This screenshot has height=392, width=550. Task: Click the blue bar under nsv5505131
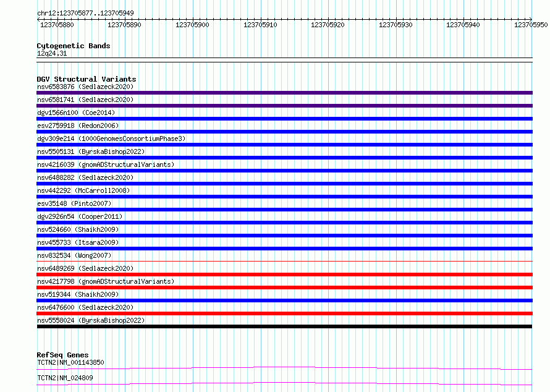pyautogui.click(x=284, y=158)
